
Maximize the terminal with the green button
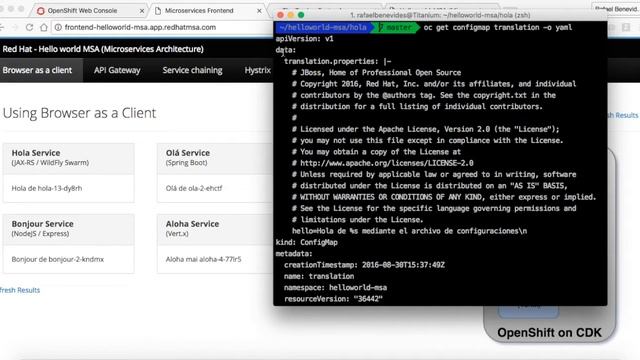pyautogui.click(x=301, y=15)
